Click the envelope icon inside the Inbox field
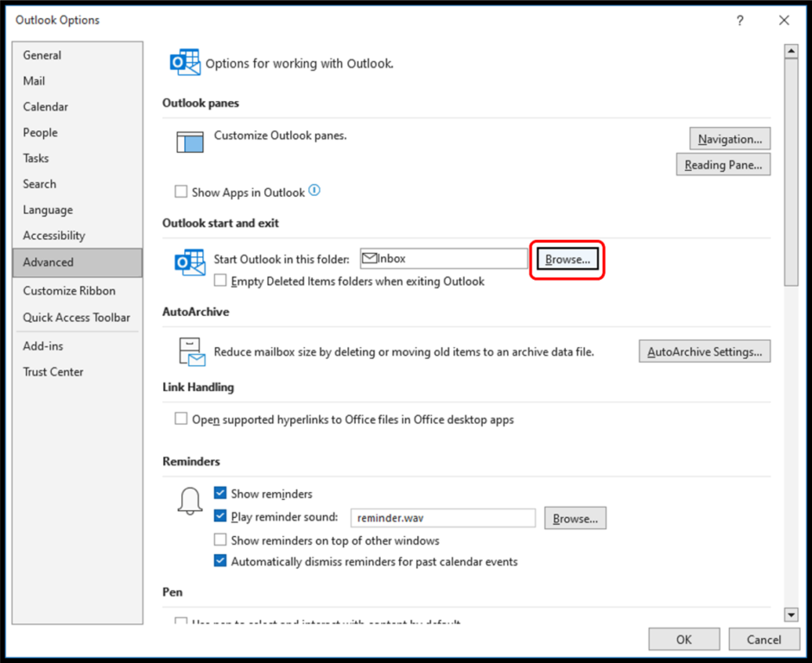The image size is (812, 663). 369,257
